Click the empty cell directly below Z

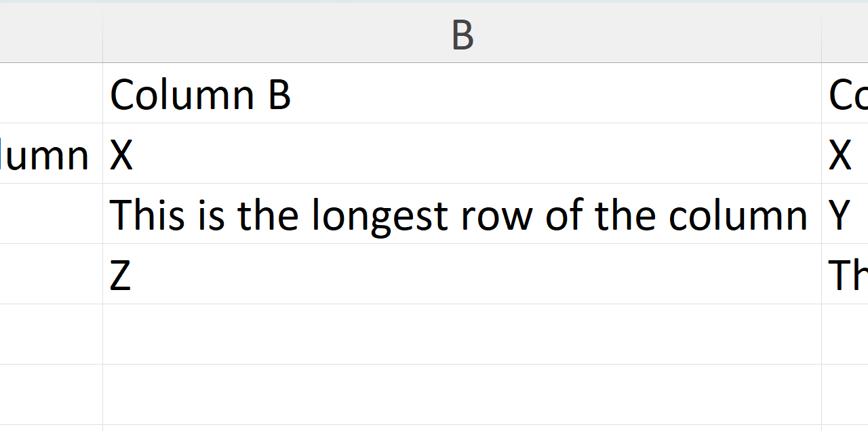(x=462, y=335)
